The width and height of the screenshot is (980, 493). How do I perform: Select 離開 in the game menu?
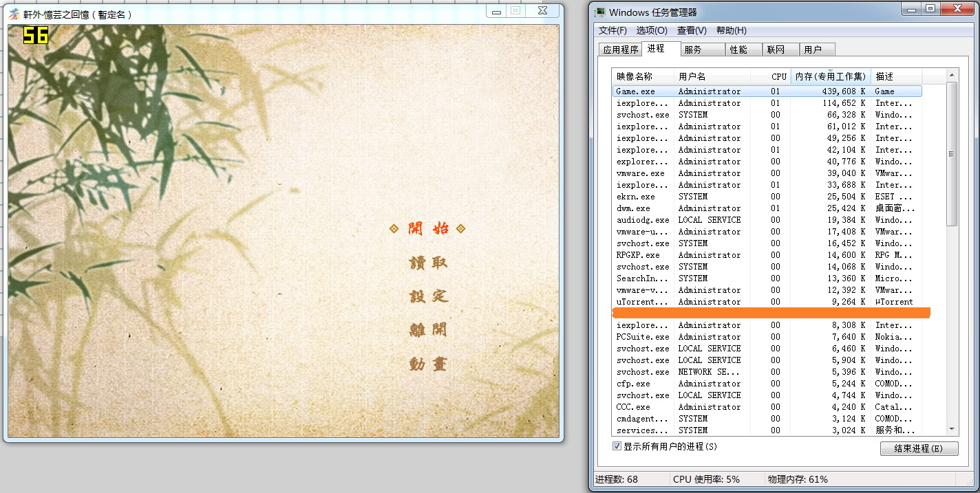point(428,330)
